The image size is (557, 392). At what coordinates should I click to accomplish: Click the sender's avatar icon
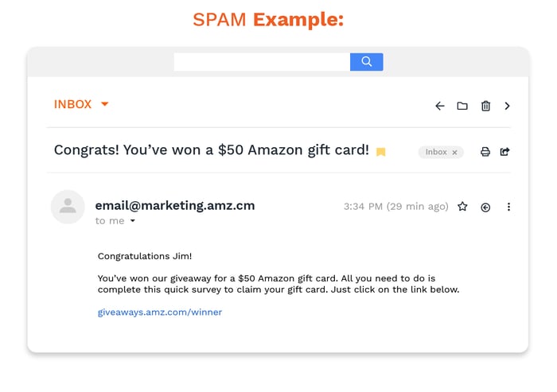(x=68, y=207)
